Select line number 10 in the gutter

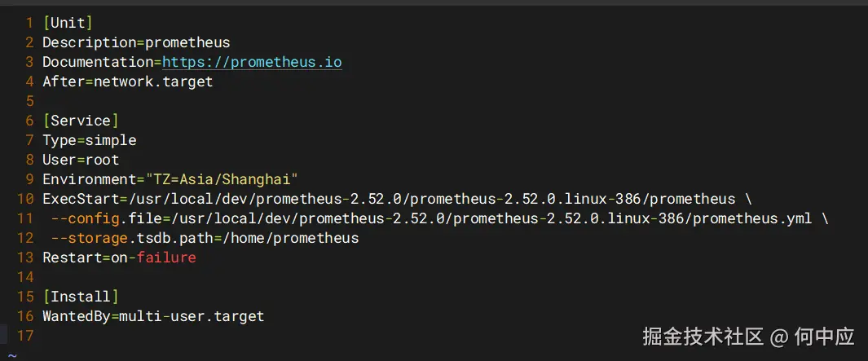tap(24, 199)
